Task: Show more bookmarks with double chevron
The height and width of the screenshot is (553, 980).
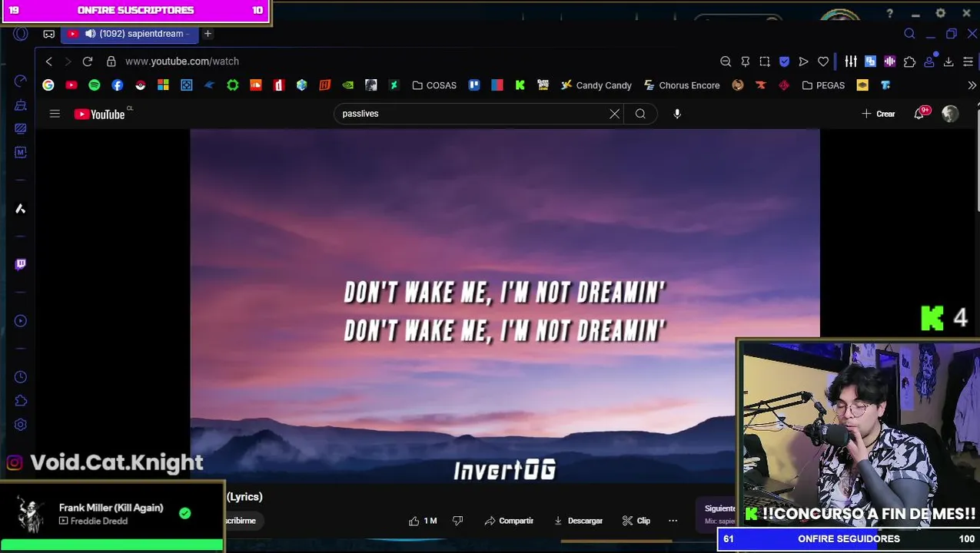Action: coord(973,85)
